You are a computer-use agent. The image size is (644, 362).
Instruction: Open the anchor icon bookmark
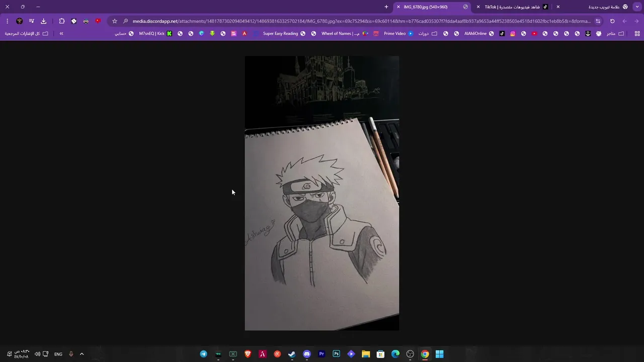(588, 34)
